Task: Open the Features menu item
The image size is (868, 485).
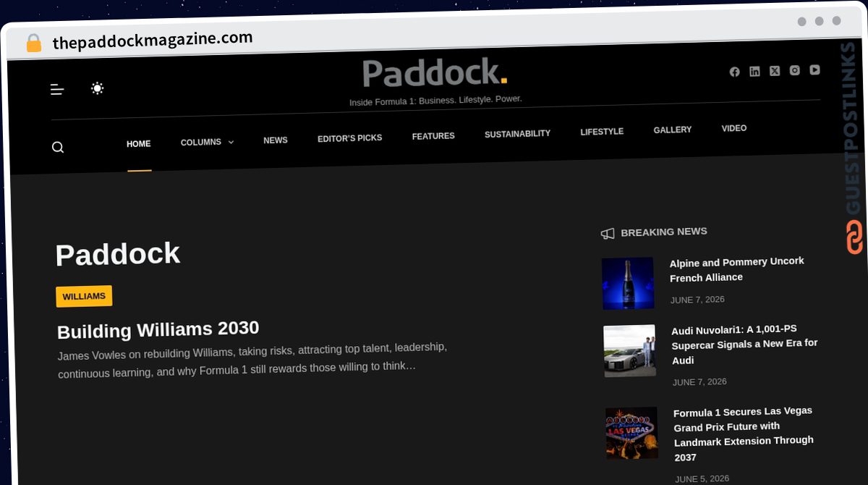Action: (433, 136)
